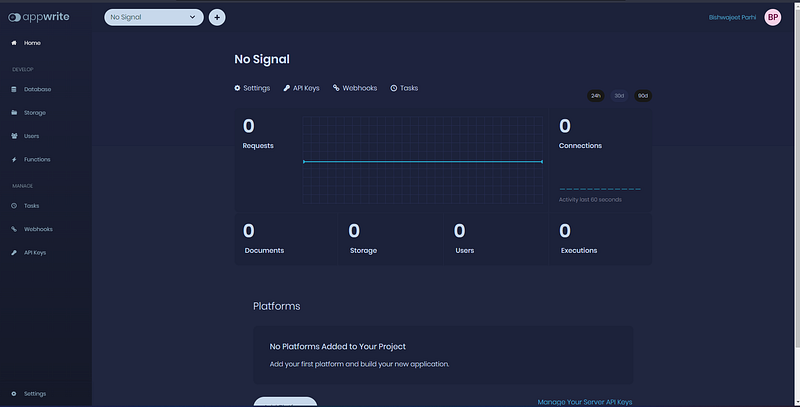Select the 90d usage range

(x=643, y=96)
